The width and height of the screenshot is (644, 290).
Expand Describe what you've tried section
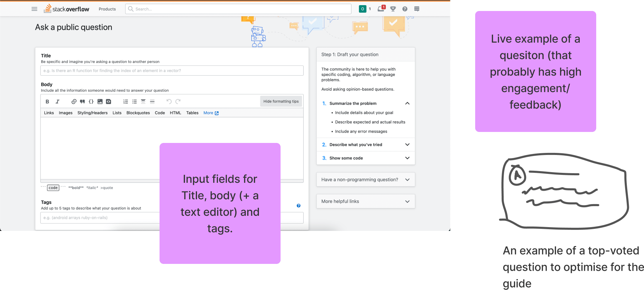366,145
